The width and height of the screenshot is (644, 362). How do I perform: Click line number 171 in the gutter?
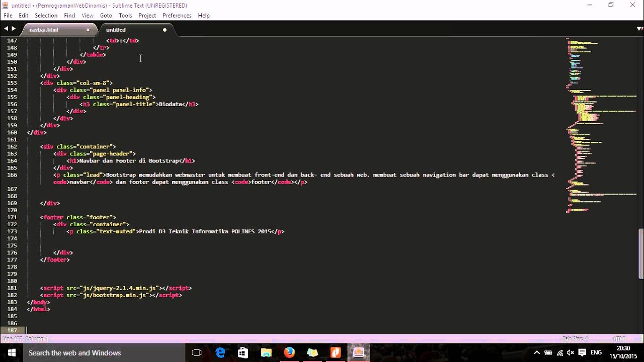(x=12, y=217)
